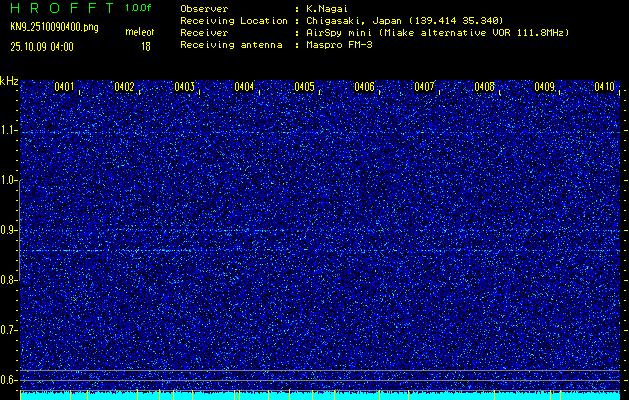
Task: Click the 0.9 kHz frequency label
Action: pyautogui.click(x=9, y=230)
